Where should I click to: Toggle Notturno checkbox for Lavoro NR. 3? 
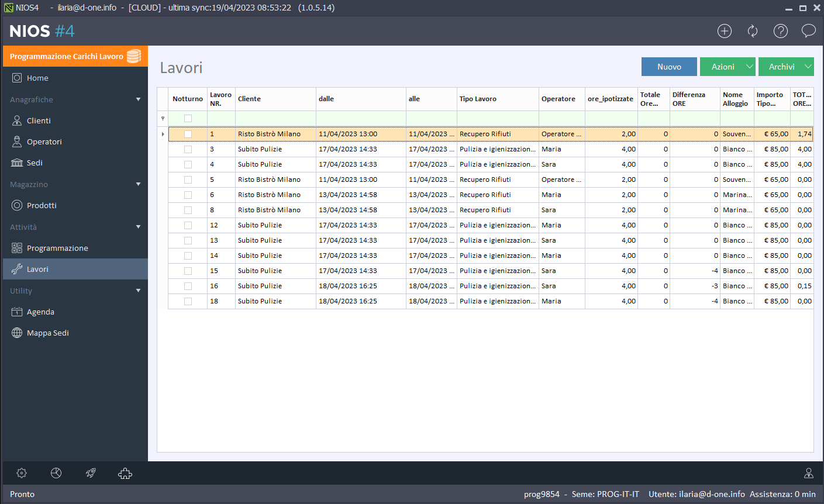pyautogui.click(x=188, y=149)
